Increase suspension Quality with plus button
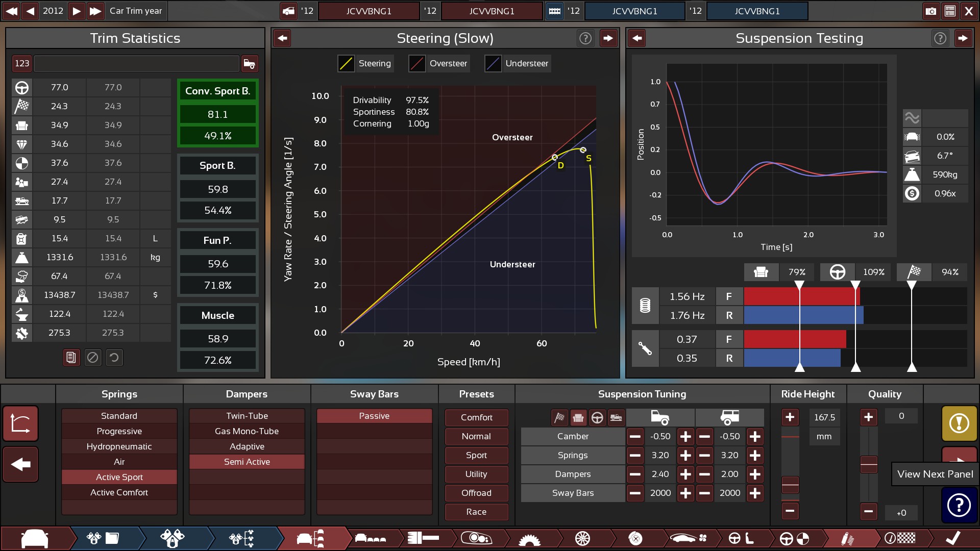This screenshot has height=551, width=980. pyautogui.click(x=868, y=417)
